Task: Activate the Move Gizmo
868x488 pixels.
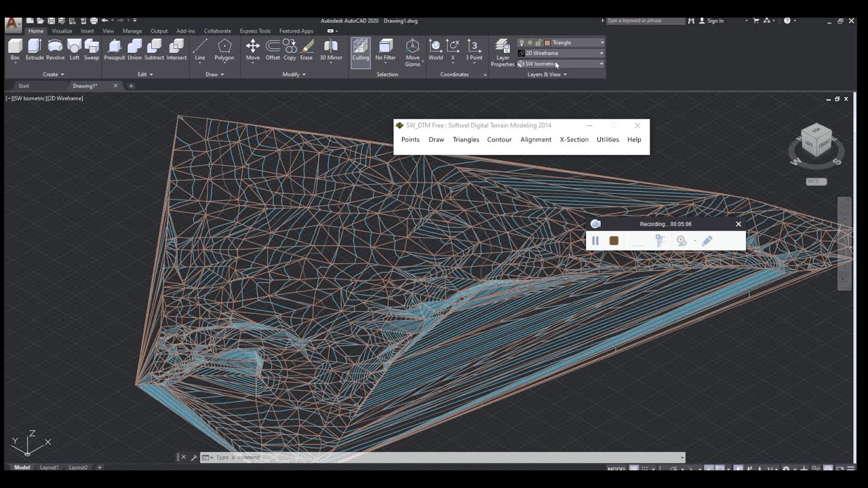Action: 412,52
